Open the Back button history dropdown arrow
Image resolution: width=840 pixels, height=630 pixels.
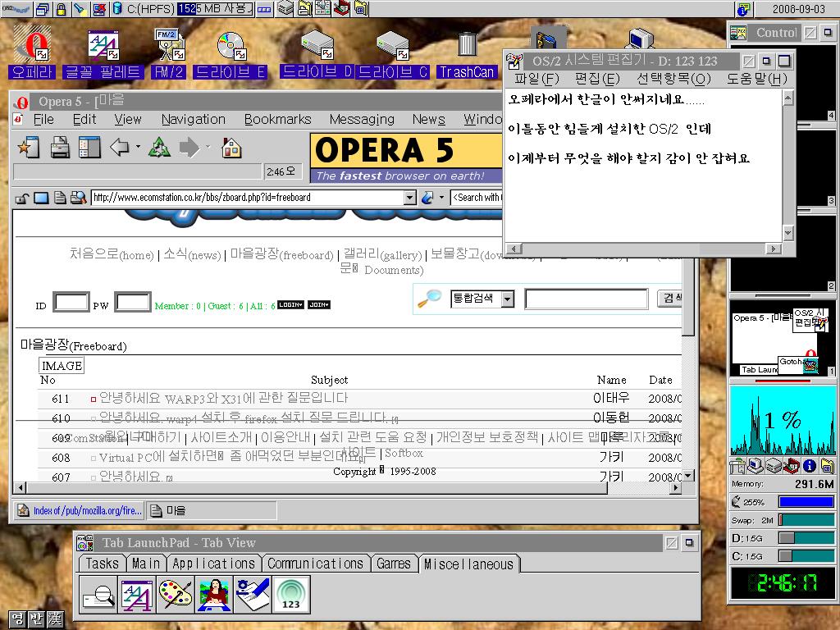click(x=138, y=147)
